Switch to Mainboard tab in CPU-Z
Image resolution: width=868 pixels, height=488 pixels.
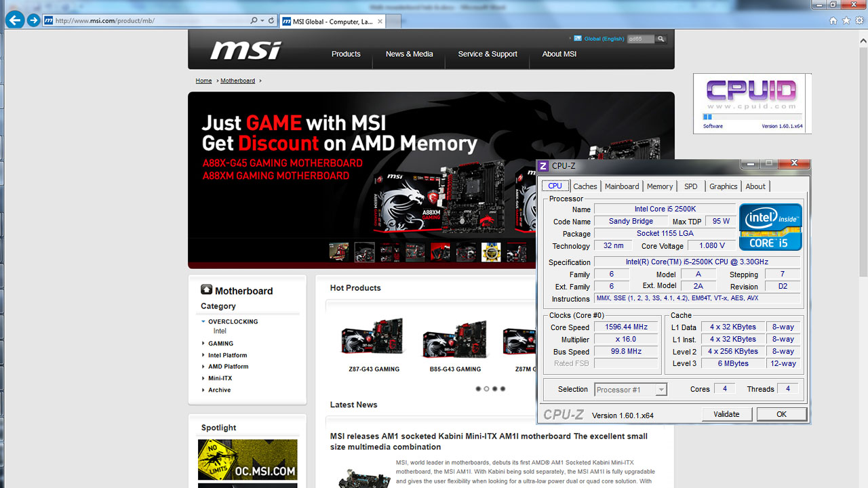click(622, 186)
